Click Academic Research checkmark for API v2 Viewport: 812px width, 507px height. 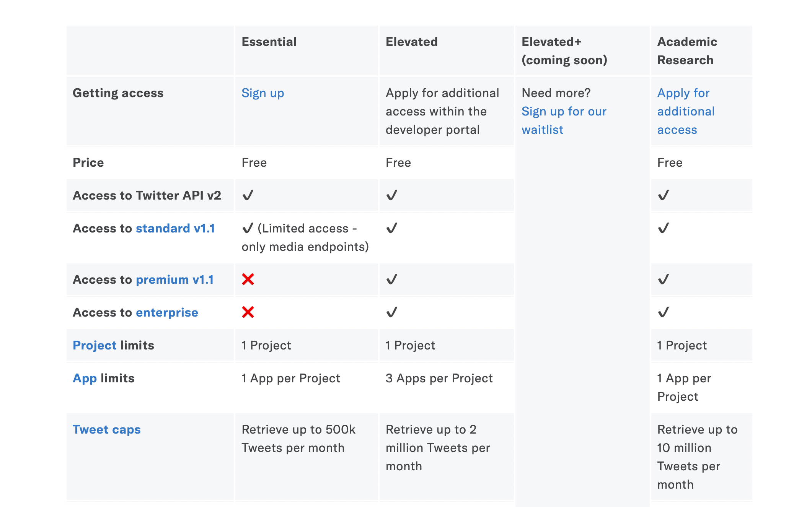pyautogui.click(x=664, y=195)
